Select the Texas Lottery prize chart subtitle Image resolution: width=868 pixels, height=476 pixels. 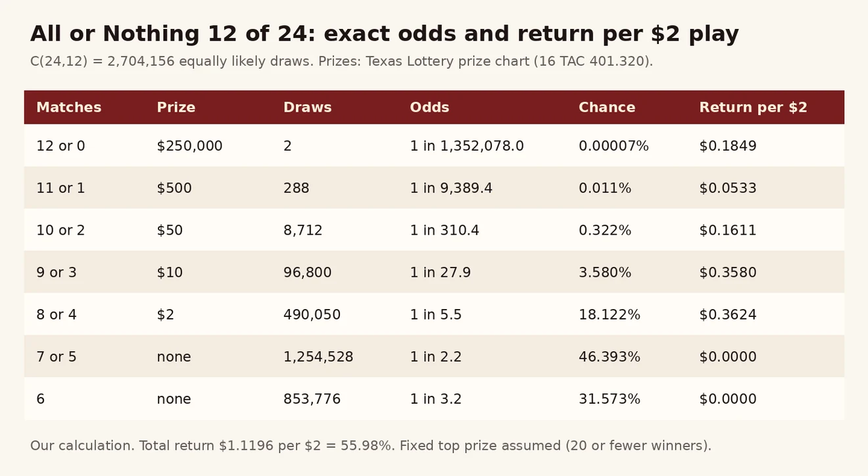pos(341,62)
